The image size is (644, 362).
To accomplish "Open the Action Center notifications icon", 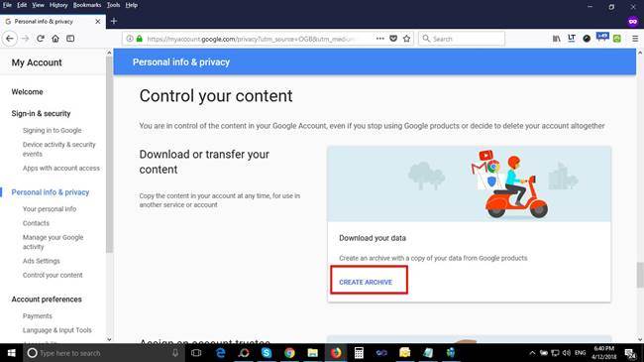I will 630,353.
